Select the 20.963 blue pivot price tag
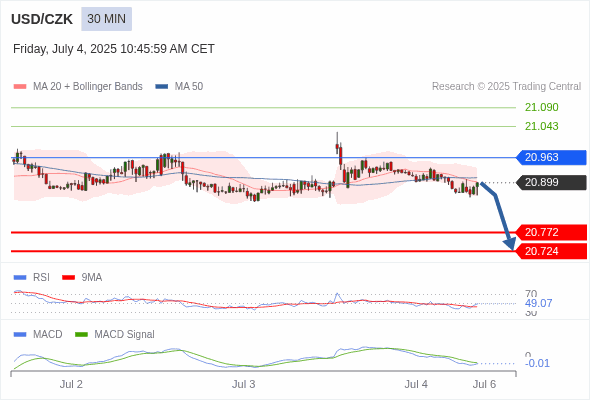Screen dimensions: 590x400 551,157
